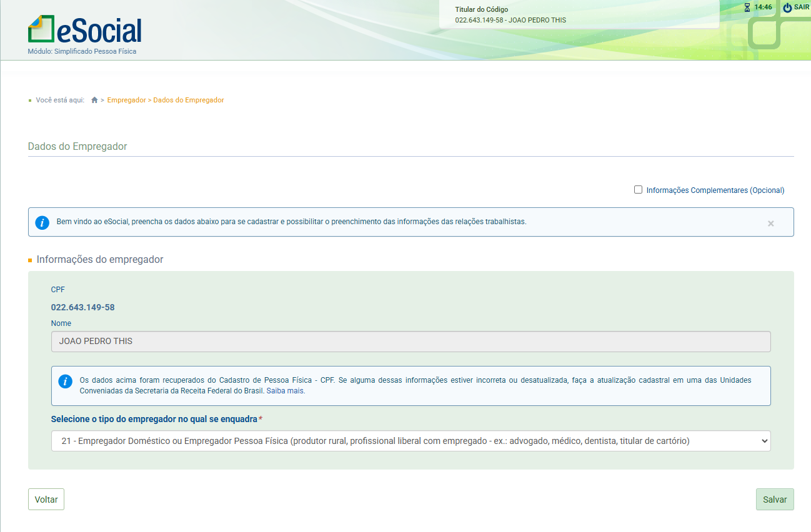Image resolution: width=811 pixels, height=532 pixels.
Task: Click the info icon in CPF notice
Action: tap(65, 381)
